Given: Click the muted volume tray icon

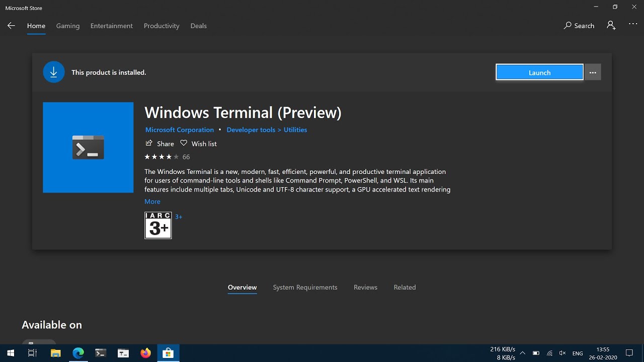Looking at the screenshot, I should 562,353.
